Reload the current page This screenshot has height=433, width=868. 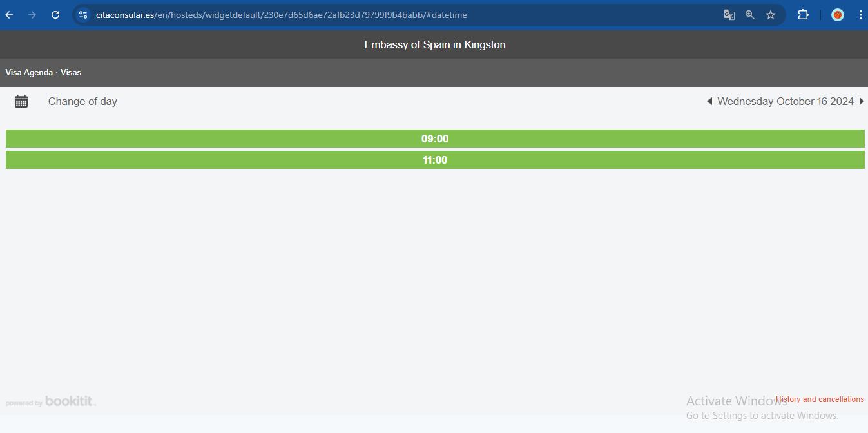click(55, 15)
